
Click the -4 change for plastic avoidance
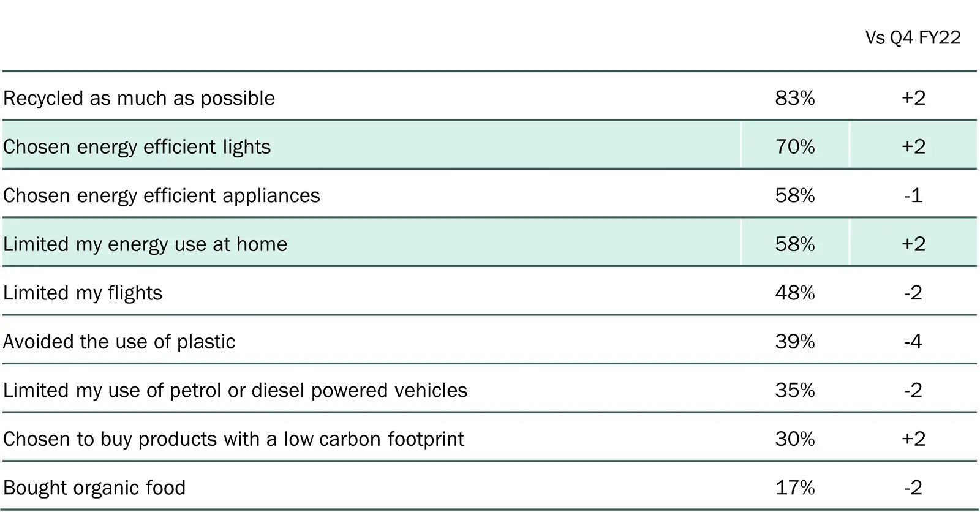913,342
